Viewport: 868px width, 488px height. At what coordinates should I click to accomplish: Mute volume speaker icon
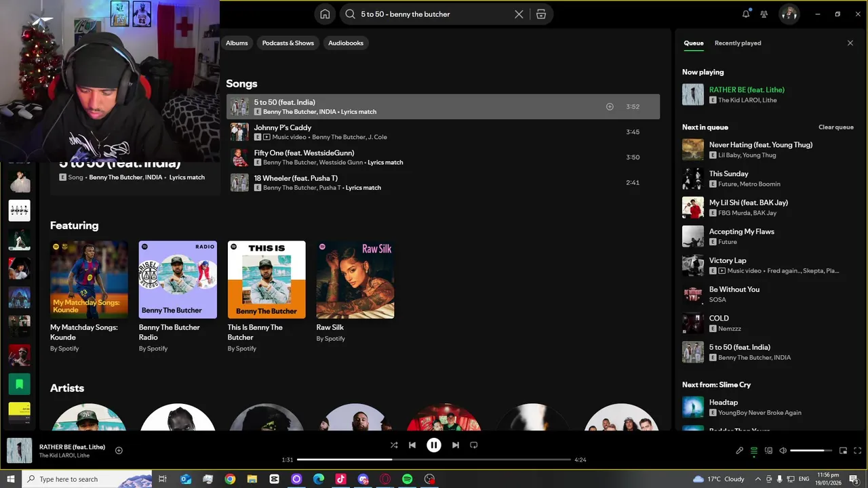pos(783,451)
